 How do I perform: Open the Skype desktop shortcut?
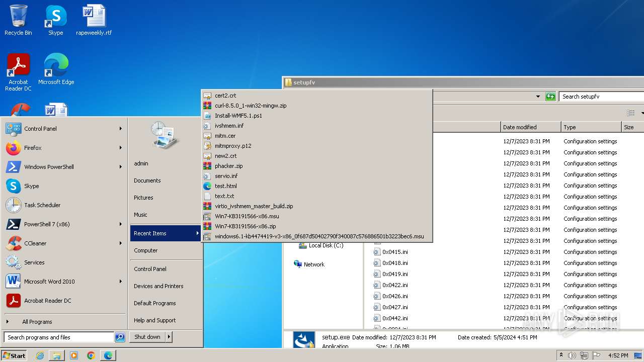pyautogui.click(x=55, y=20)
